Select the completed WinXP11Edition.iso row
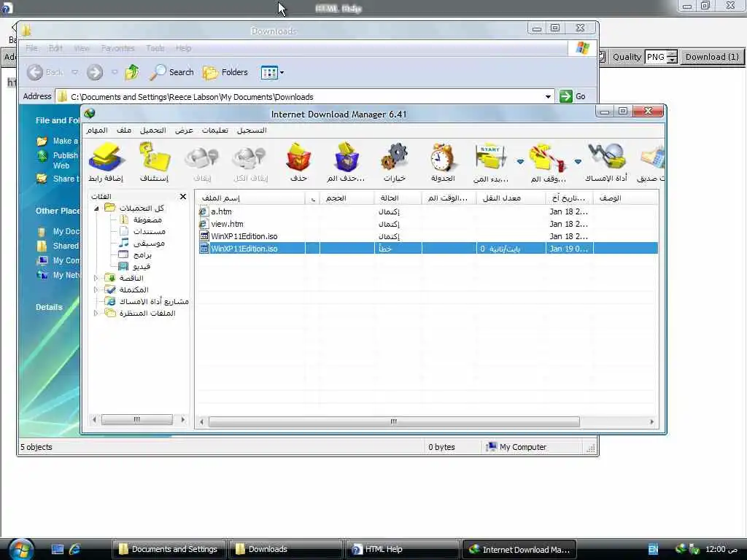The image size is (747, 560). (427, 236)
